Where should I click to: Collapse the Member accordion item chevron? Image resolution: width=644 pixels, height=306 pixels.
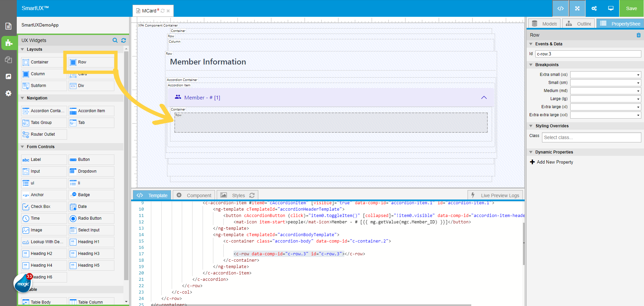(x=484, y=97)
